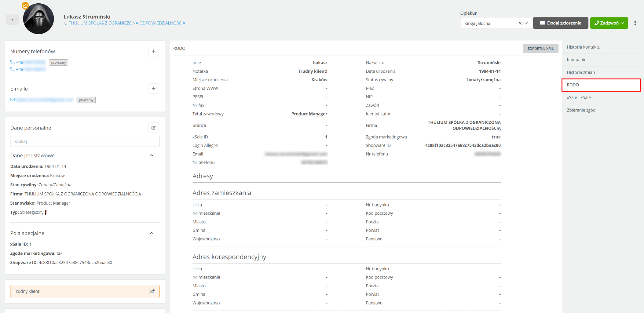Click the prywatny tag next to phone number
644x313 pixels.
58,63
